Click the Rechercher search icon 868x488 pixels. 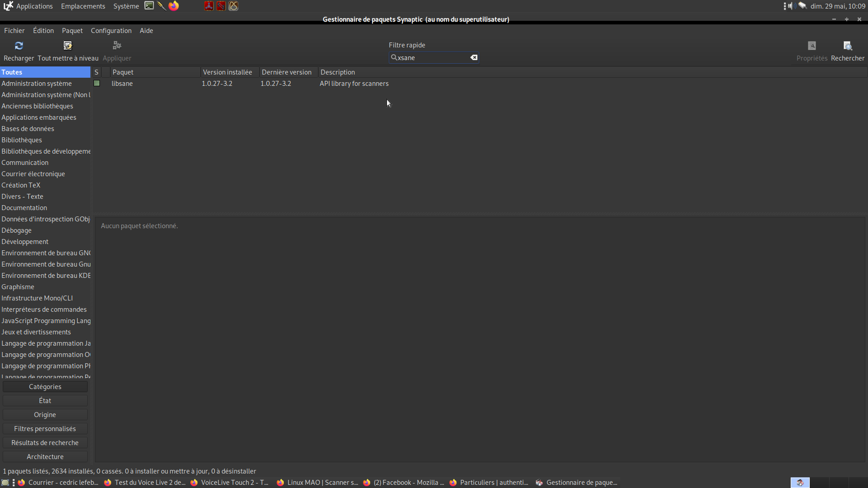848,46
